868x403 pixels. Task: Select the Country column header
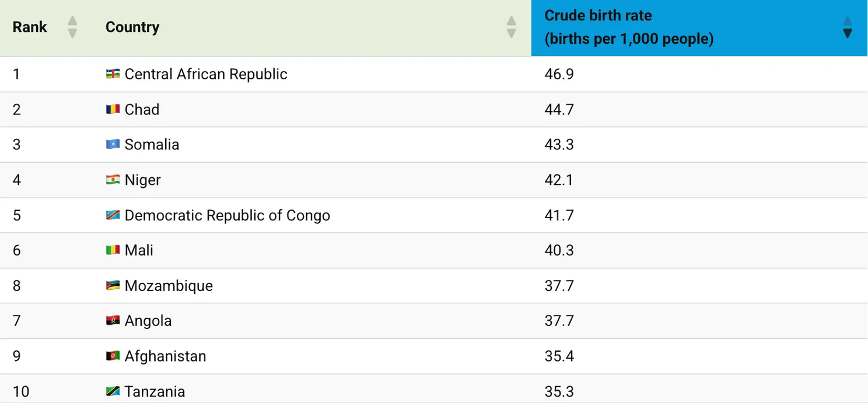coord(132,27)
